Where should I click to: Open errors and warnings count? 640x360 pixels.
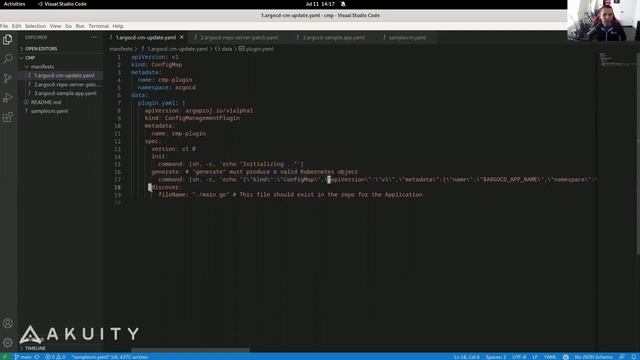(55, 357)
